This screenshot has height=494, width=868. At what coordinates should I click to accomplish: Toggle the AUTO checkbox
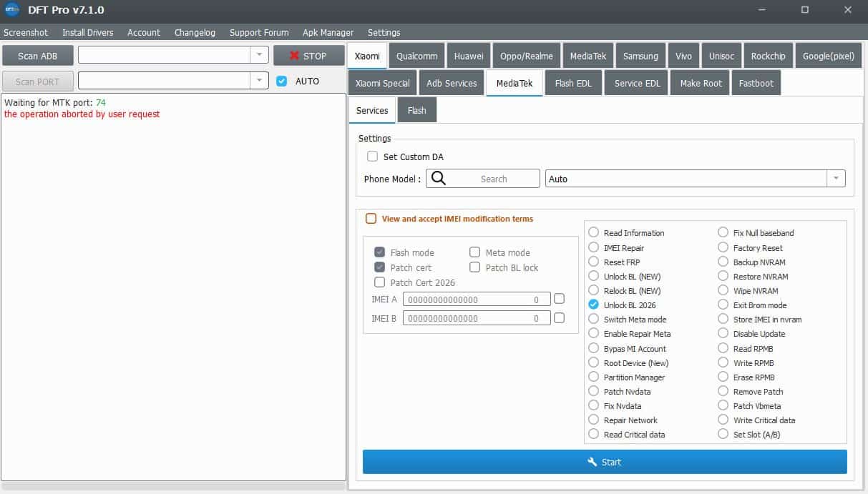click(x=281, y=81)
